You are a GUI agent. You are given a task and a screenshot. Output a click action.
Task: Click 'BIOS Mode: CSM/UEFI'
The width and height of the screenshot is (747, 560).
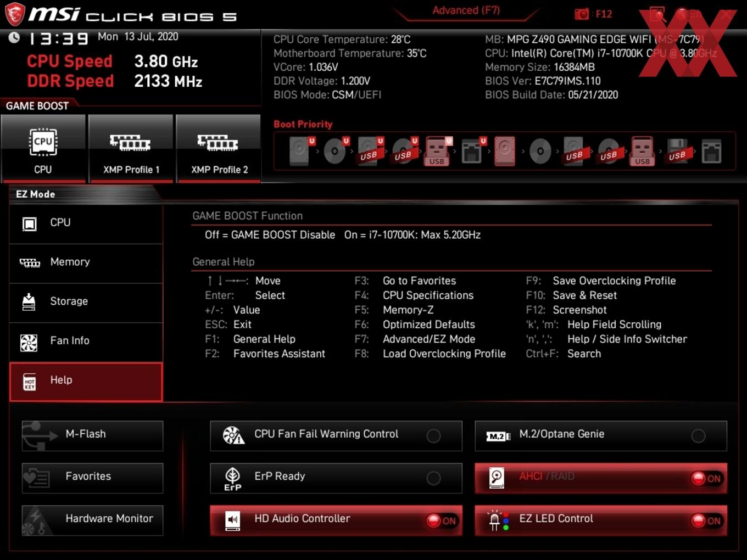[327, 94]
